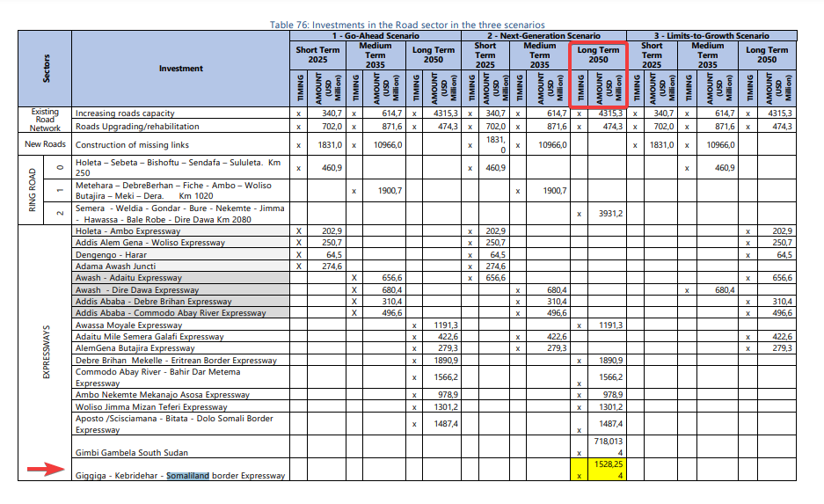Select 'Adama Awash Juncti' row label
Image resolution: width=824 pixels, height=504 pixels.
[115, 266]
